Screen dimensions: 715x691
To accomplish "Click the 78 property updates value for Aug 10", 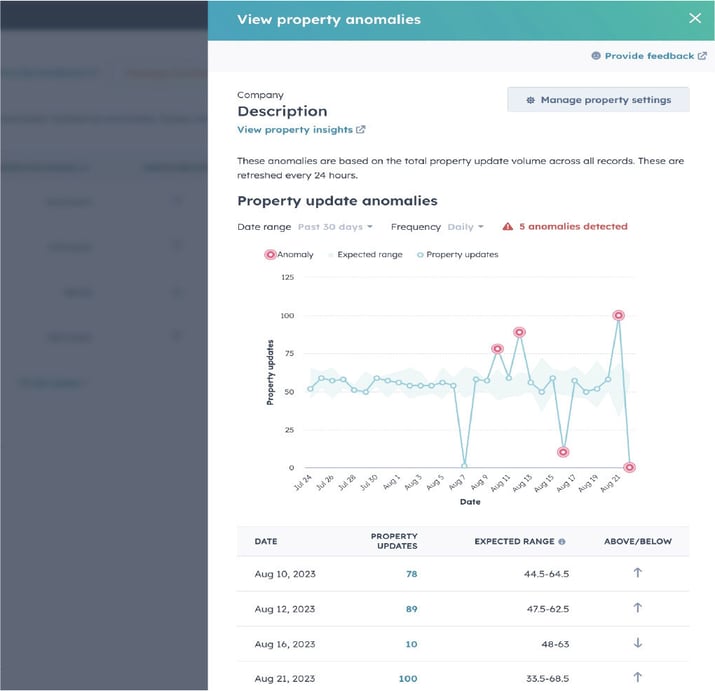I will [411, 573].
